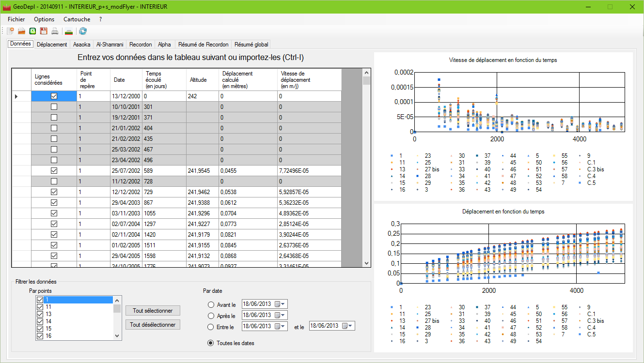Image resolution: width=644 pixels, height=363 pixels.
Task: Click the open folder toolbar icon
Action: pos(21,31)
